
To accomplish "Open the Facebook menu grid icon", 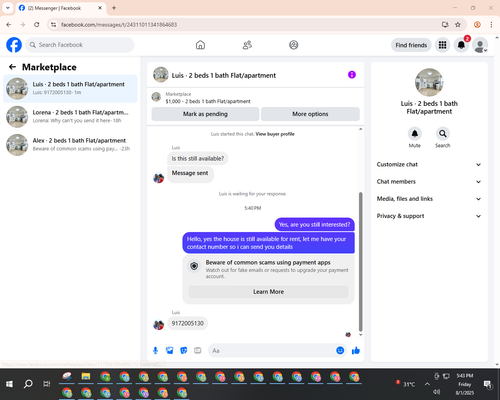I will [x=442, y=45].
